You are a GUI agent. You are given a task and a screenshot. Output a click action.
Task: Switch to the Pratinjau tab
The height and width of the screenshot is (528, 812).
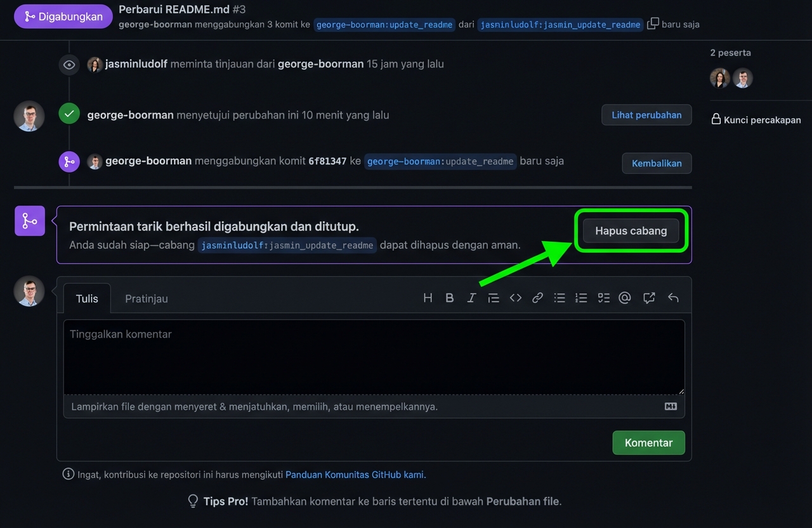point(147,298)
